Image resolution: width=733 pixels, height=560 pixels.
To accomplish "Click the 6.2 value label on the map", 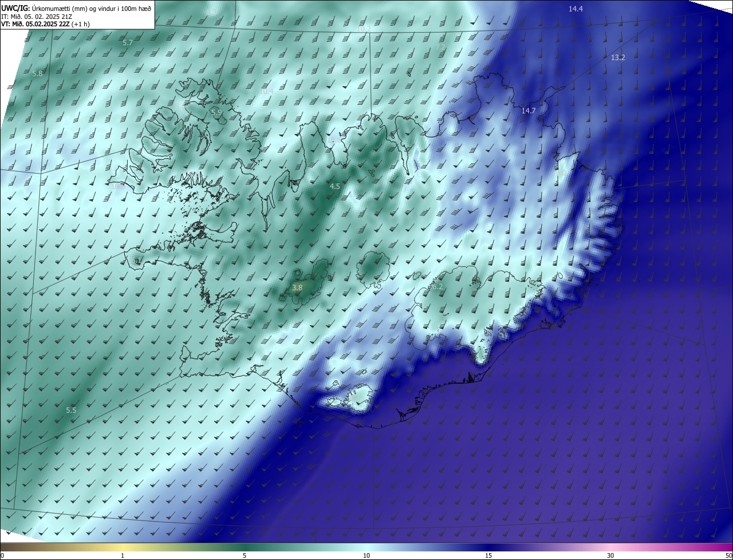I will click(x=438, y=286).
